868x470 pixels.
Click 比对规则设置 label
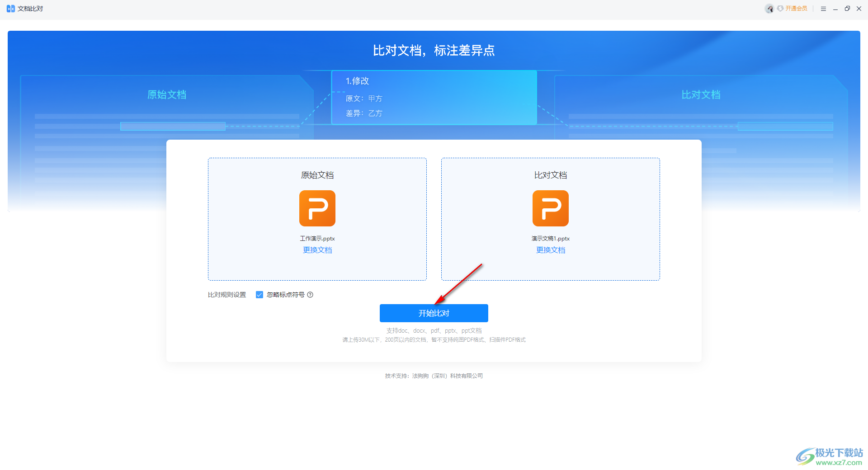tap(227, 295)
